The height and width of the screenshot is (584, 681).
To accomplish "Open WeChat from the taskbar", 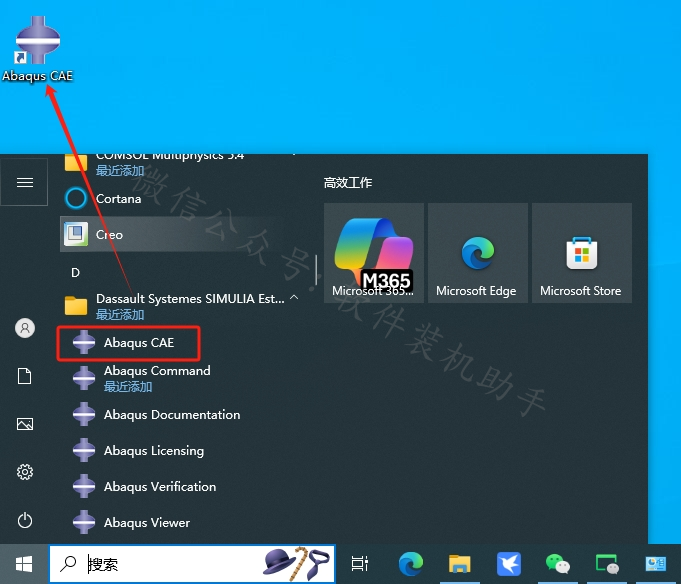I will click(558, 564).
